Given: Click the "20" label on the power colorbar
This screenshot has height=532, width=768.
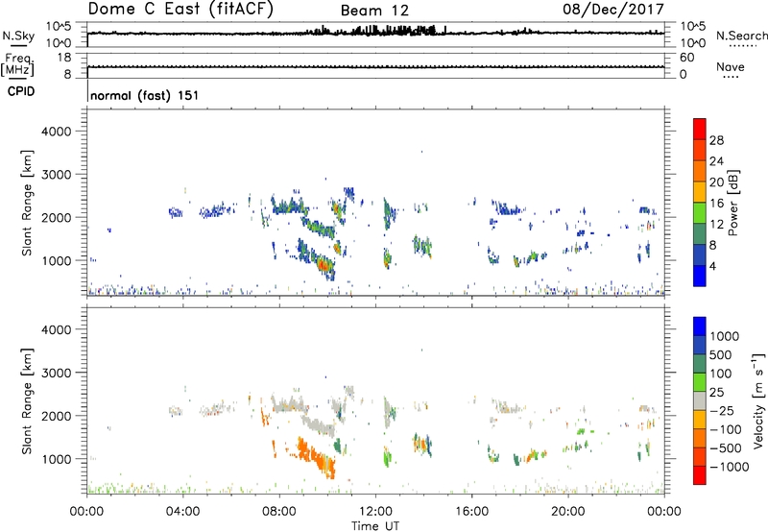Looking at the screenshot, I should click(716, 182).
